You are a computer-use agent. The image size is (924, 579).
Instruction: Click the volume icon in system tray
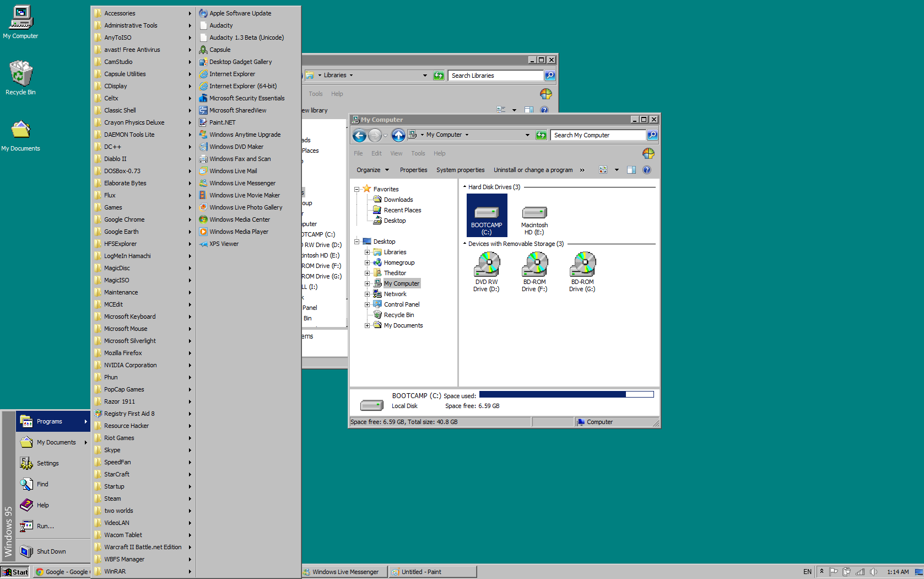873,572
